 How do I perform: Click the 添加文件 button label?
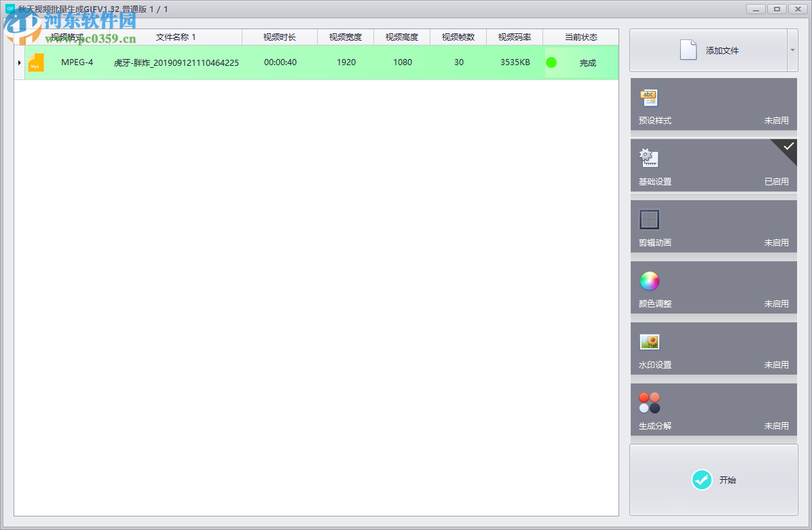[722, 51]
